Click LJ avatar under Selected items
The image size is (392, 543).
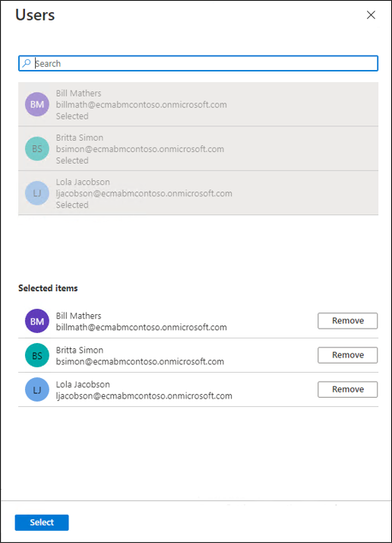point(37,389)
